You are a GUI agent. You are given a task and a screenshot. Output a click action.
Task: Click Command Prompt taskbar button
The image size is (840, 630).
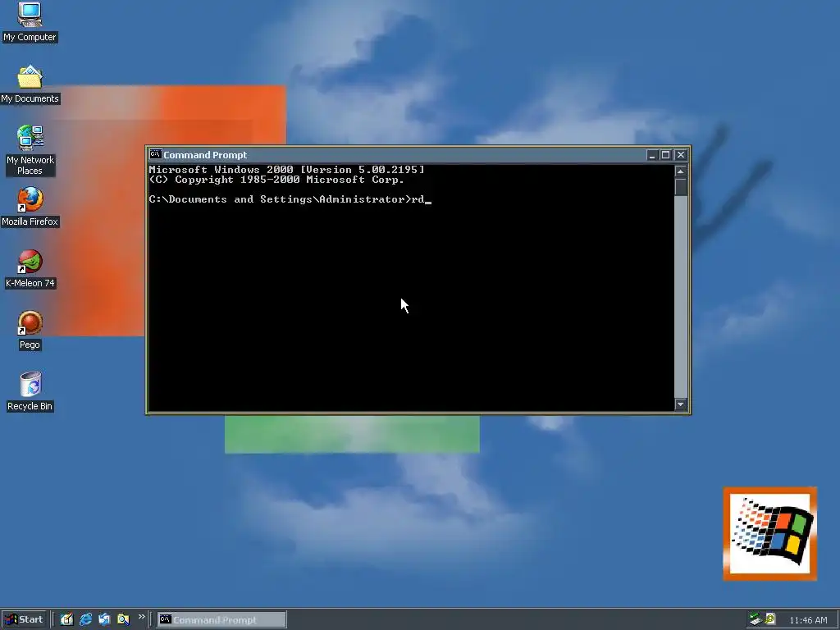tap(221, 620)
